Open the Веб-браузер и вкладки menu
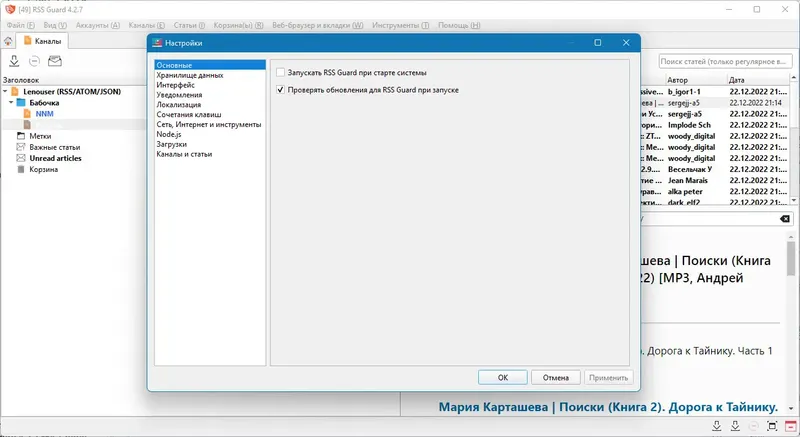Image resolution: width=800 pixels, height=437 pixels. click(x=318, y=25)
